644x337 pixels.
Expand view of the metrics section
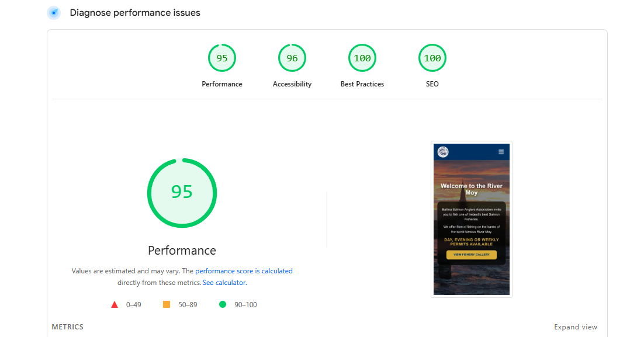click(x=576, y=327)
